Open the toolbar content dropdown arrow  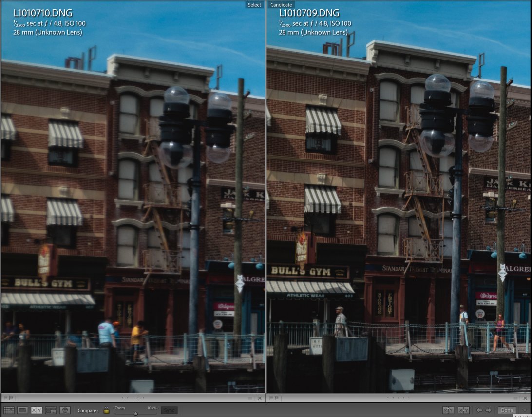coord(524,410)
